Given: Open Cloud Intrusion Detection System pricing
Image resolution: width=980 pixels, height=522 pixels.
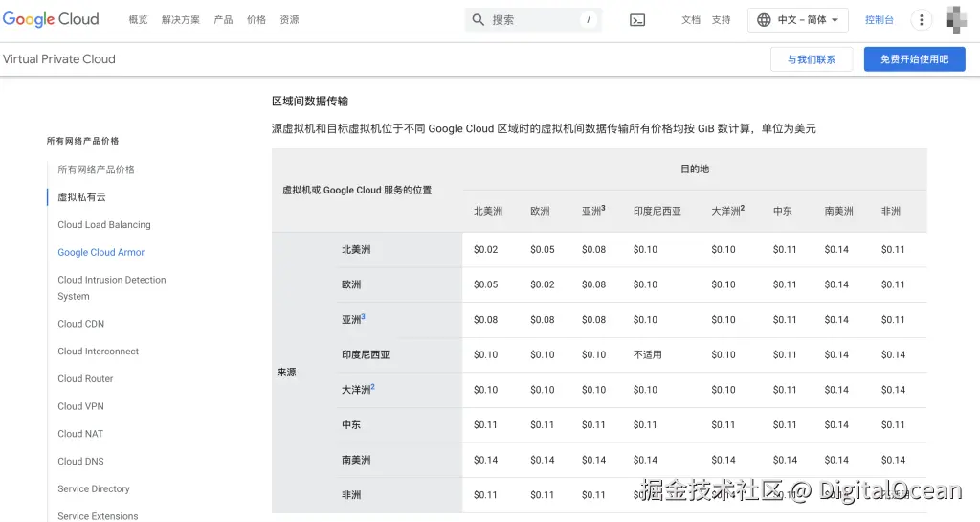Looking at the screenshot, I should click(112, 287).
